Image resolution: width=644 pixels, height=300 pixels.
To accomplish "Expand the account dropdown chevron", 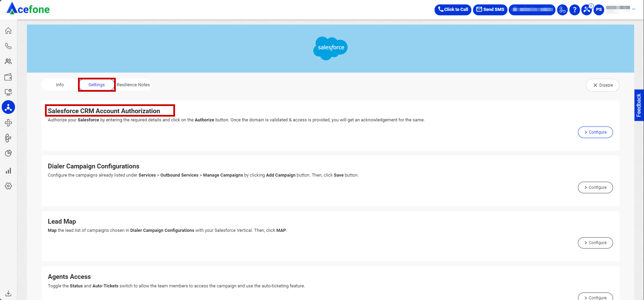I will click(634, 9).
